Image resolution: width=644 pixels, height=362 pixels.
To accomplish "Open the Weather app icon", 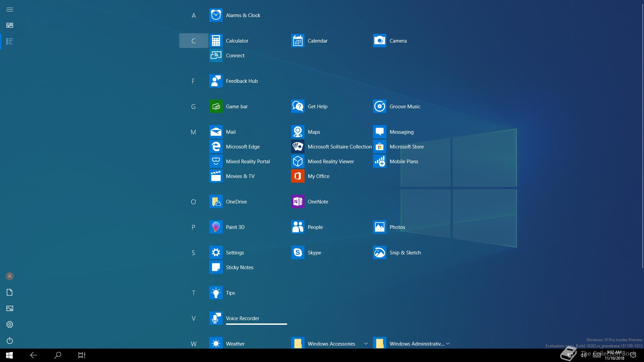I will click(216, 343).
